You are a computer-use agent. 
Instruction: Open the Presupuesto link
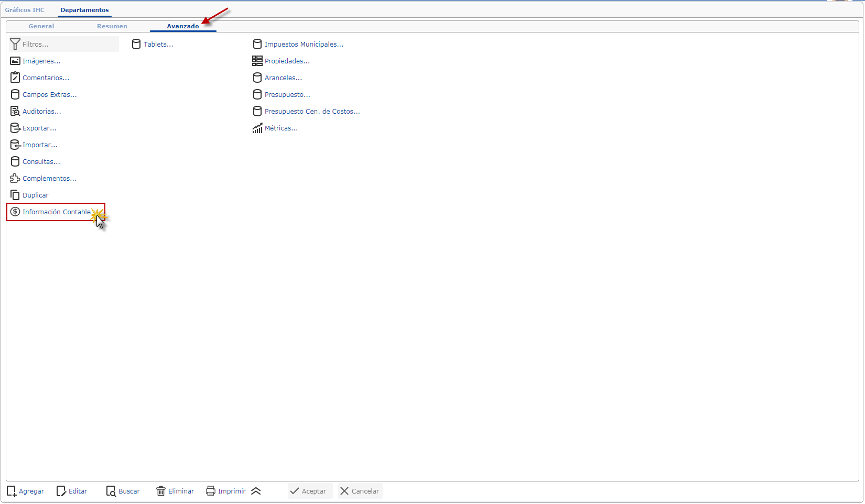pyautogui.click(x=287, y=95)
